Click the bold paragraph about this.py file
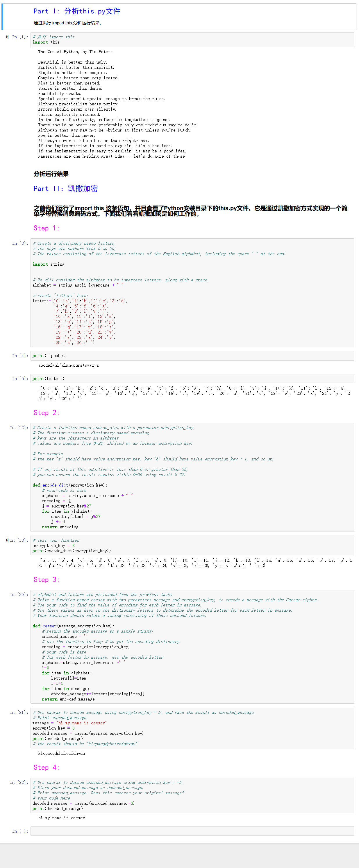This screenshot has width=359, height=868. click(x=190, y=211)
